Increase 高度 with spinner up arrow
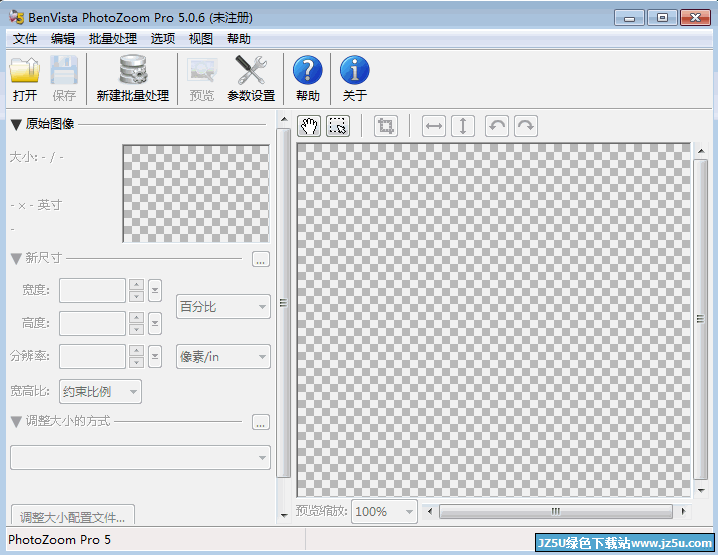 (x=136, y=318)
